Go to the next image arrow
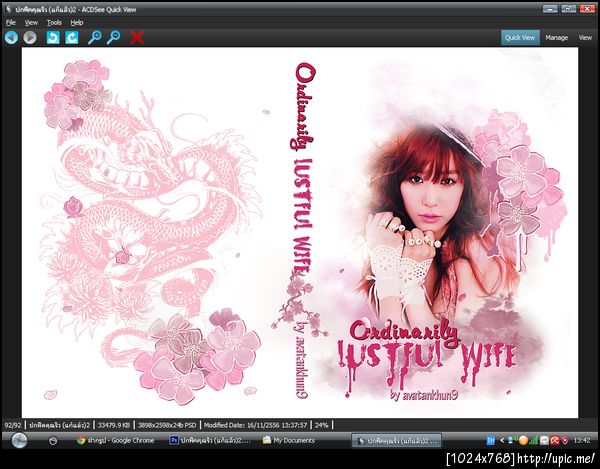This screenshot has height=469, width=600. point(30,37)
